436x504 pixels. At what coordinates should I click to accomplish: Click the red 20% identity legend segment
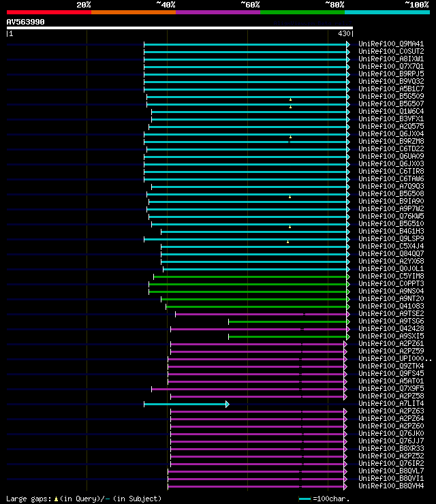[49, 12]
